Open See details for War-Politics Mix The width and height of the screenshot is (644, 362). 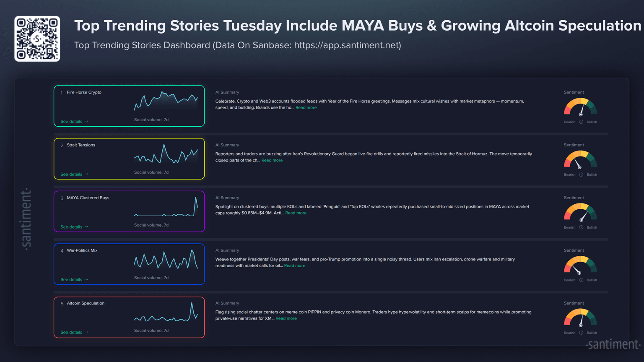coord(74,280)
